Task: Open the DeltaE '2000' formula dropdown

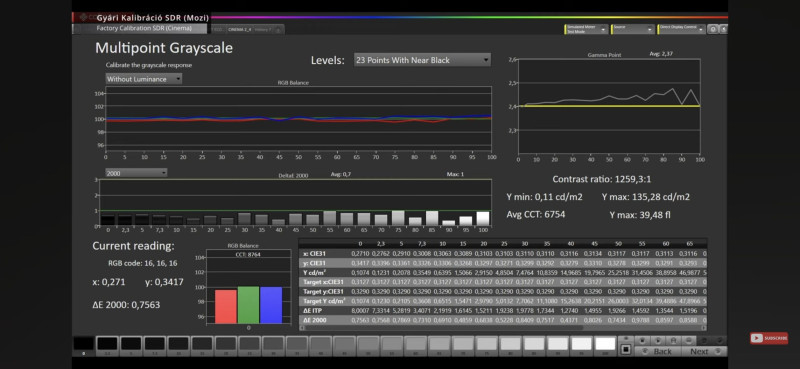Action: 136,173
